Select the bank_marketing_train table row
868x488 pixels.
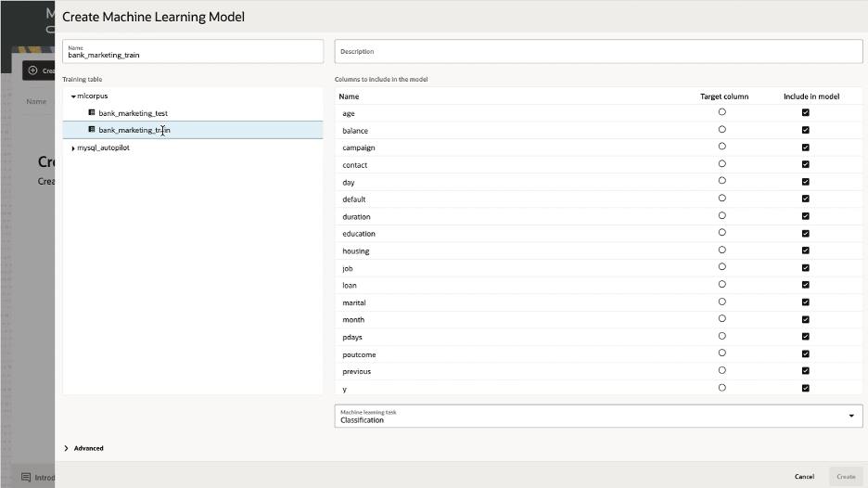(x=193, y=130)
